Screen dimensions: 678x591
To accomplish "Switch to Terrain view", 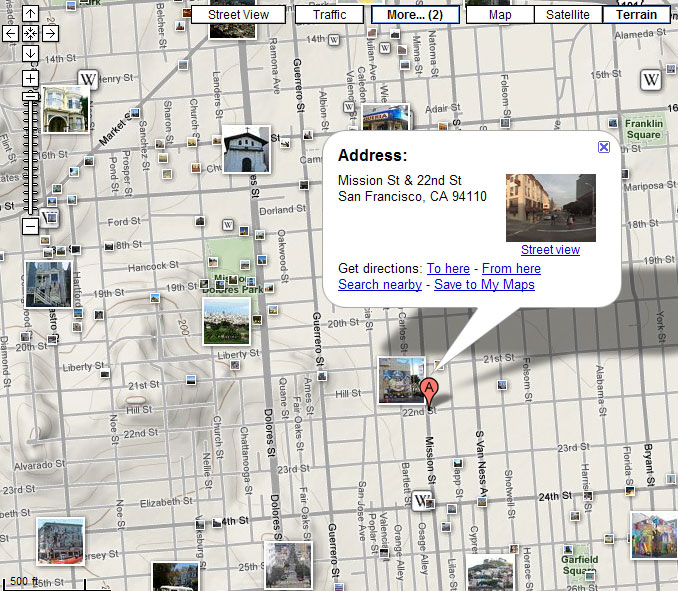I will coord(636,15).
